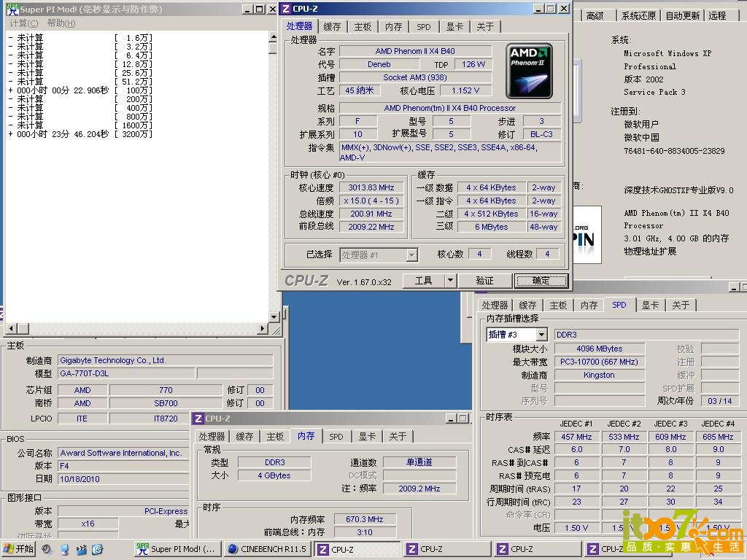This screenshot has width=747, height=560.
Task: Click the third level 6 MBytes cache value
Action: tap(491, 227)
